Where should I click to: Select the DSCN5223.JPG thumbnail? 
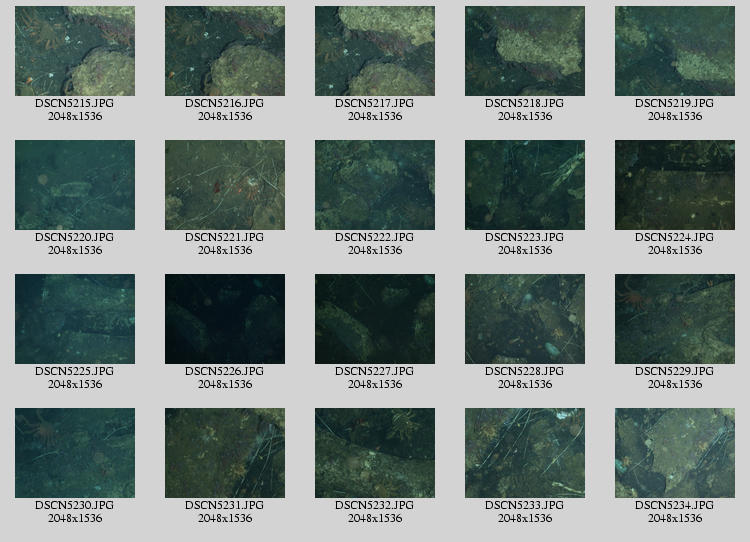[525, 185]
